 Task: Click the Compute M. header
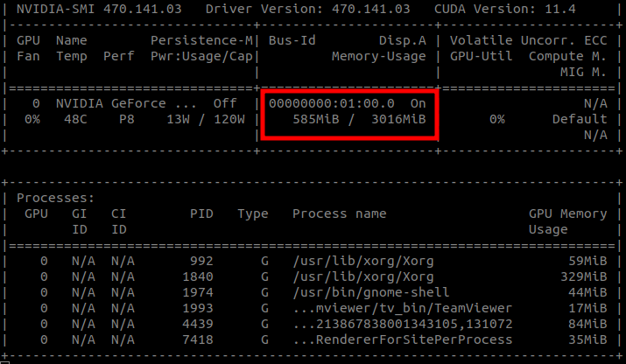click(567, 56)
